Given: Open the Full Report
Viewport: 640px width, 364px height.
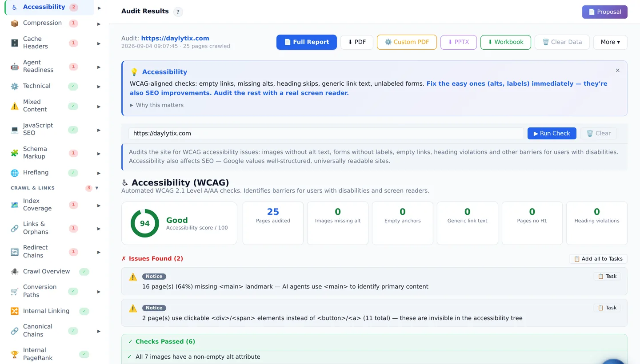Looking at the screenshot, I should [x=307, y=42].
